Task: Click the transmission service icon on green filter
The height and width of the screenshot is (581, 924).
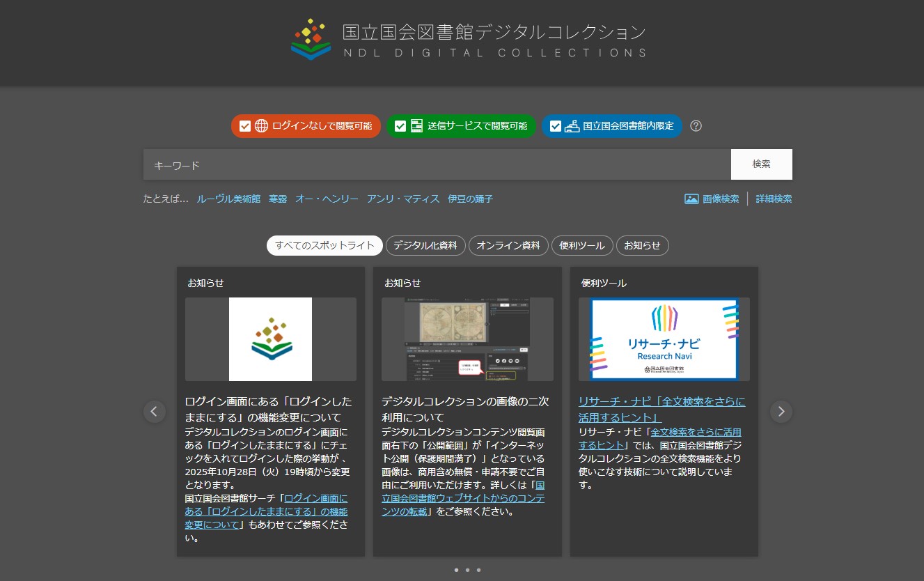Action: tap(416, 126)
